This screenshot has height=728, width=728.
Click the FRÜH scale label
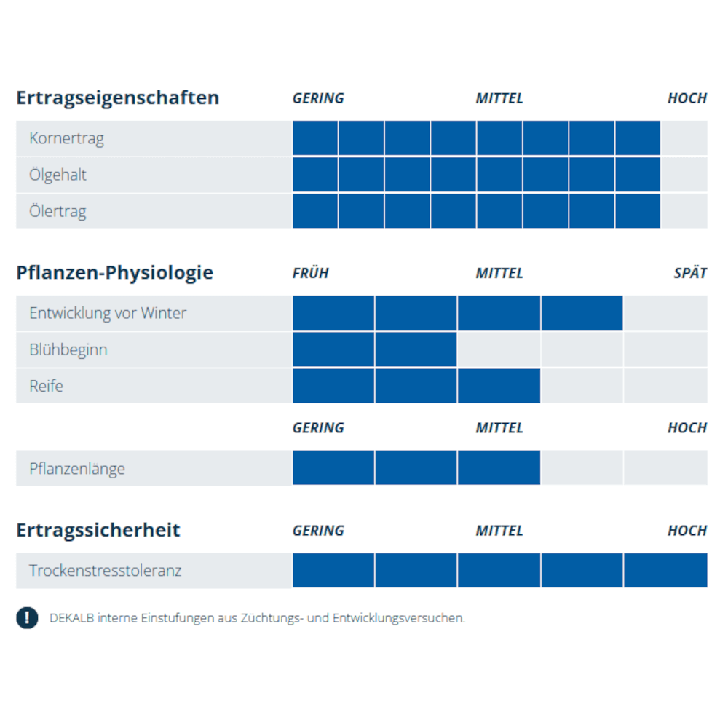coord(310,273)
